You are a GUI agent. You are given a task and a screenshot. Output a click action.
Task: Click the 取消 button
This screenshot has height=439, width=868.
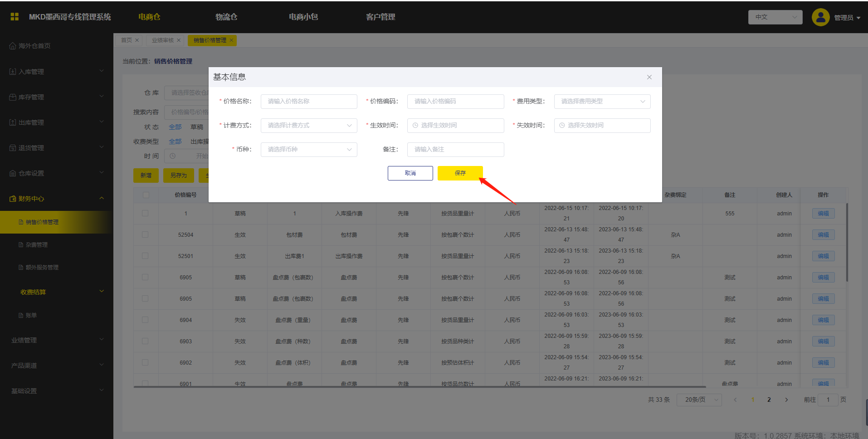[x=410, y=173]
